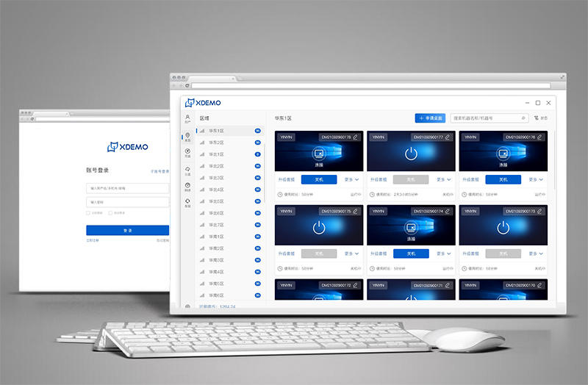Image resolution: width=588 pixels, height=385 pixels.
Task: Click the grayed shutdown button on machine ending 175
Action: click(x=319, y=253)
